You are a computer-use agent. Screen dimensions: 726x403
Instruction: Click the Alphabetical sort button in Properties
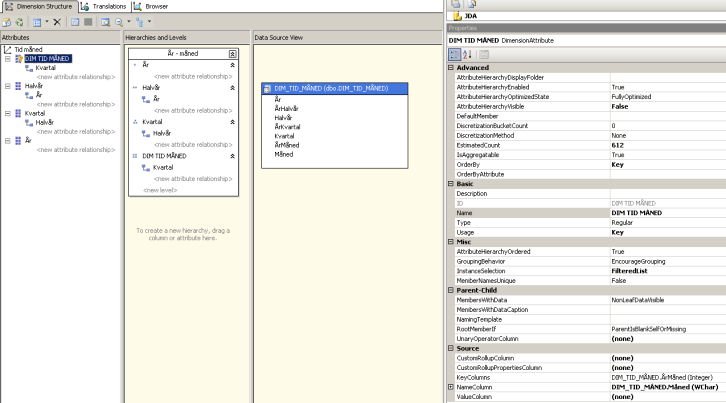click(467, 55)
